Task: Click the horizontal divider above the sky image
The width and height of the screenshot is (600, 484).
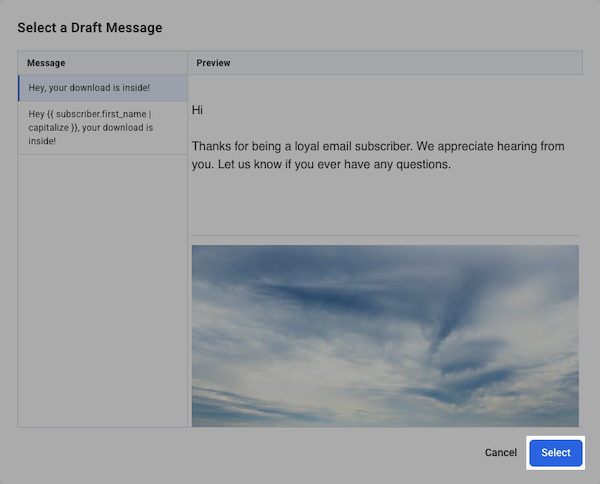Action: point(385,236)
